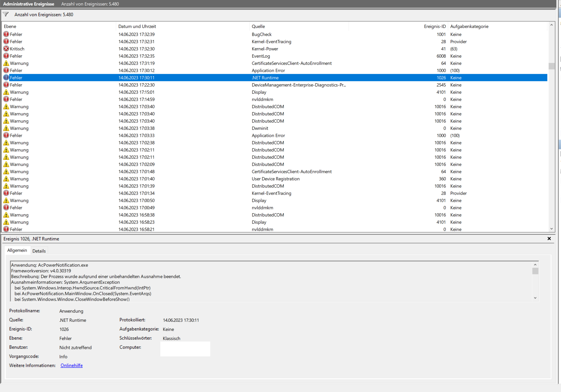Sort by the Ebene column header
Image resolution: width=561 pixels, height=392 pixels.
(x=59, y=26)
